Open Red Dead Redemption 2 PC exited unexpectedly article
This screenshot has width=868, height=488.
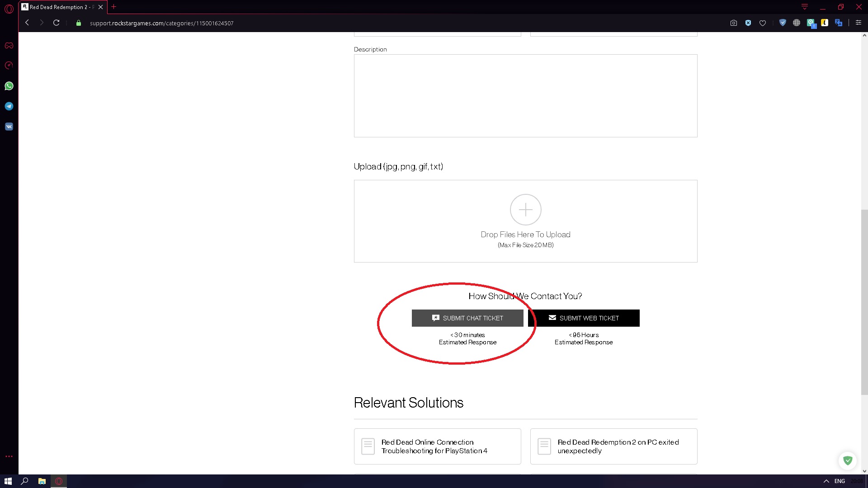[614, 446]
